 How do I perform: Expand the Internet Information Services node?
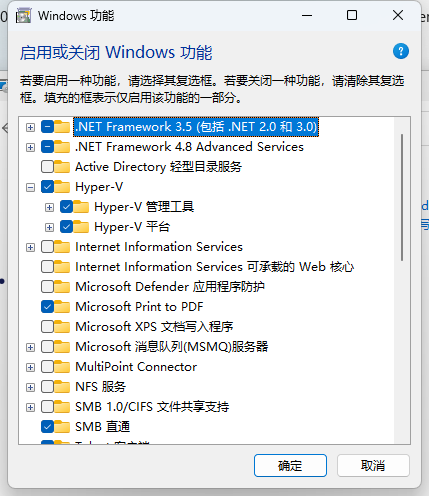tap(30, 247)
